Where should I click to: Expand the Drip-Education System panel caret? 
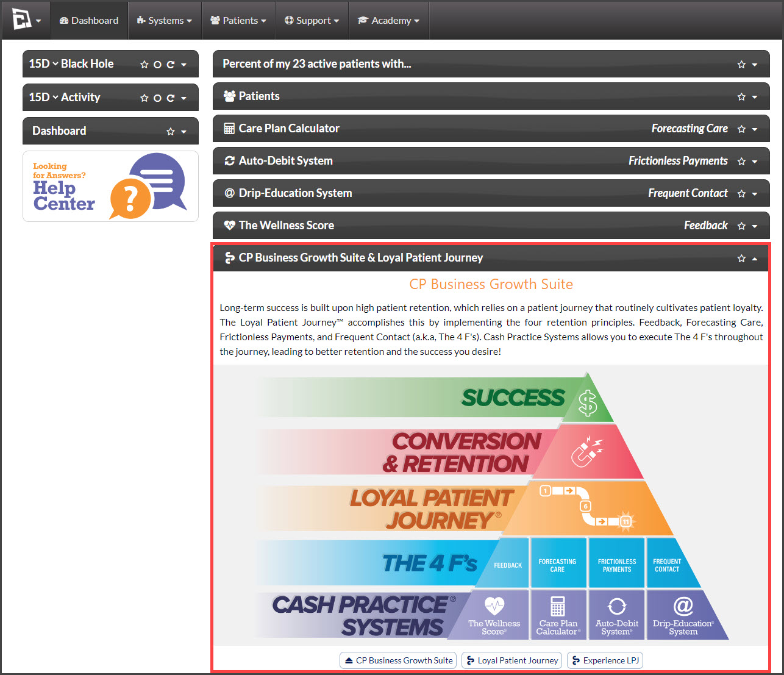pos(755,194)
